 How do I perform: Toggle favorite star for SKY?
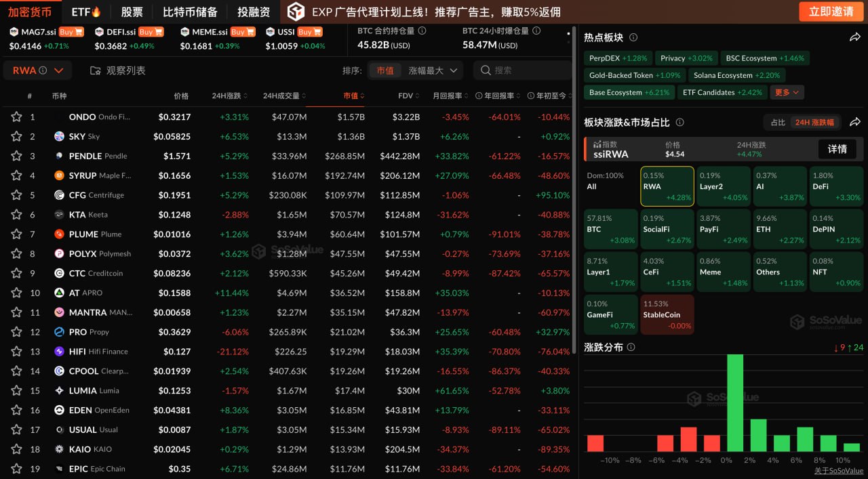[x=16, y=137]
